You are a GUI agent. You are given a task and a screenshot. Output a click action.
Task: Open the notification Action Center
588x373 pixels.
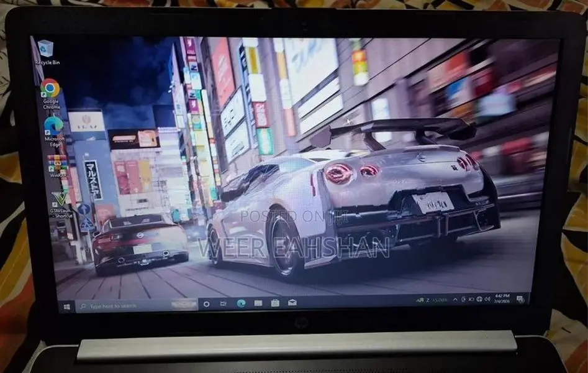click(520, 299)
